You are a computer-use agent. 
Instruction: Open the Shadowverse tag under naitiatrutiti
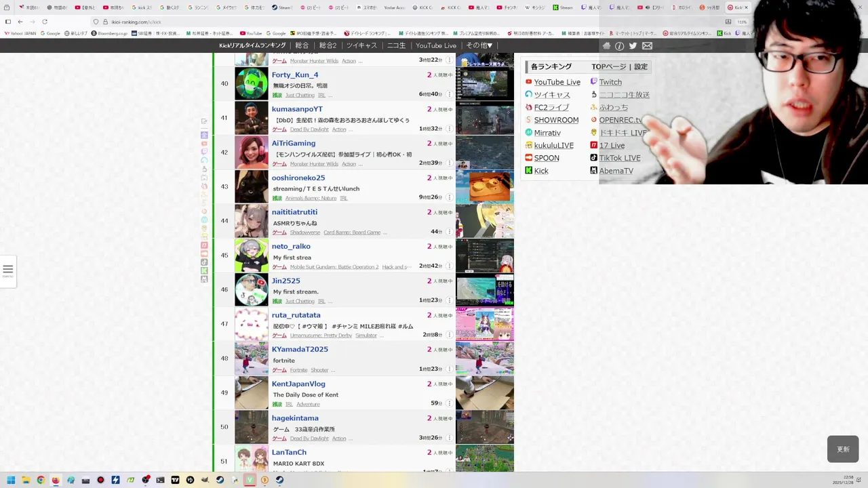(305, 232)
